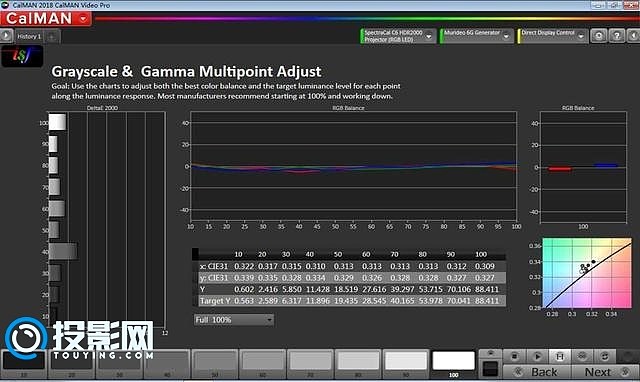Click the continuous read infinity icon

point(582,356)
